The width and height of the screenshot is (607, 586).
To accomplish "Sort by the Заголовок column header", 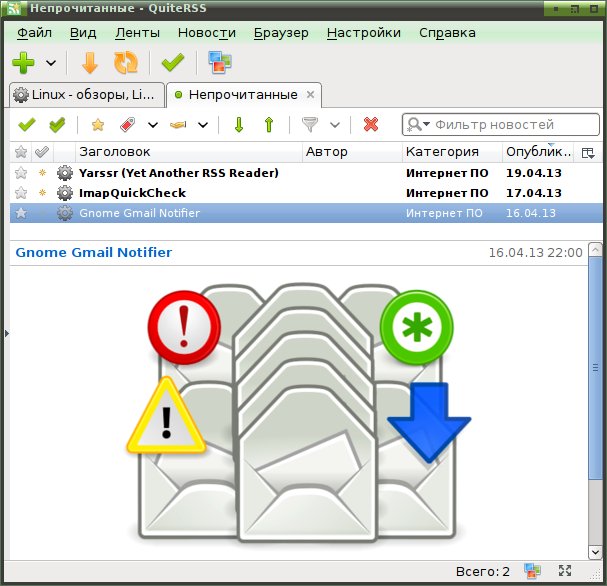I will [189, 152].
